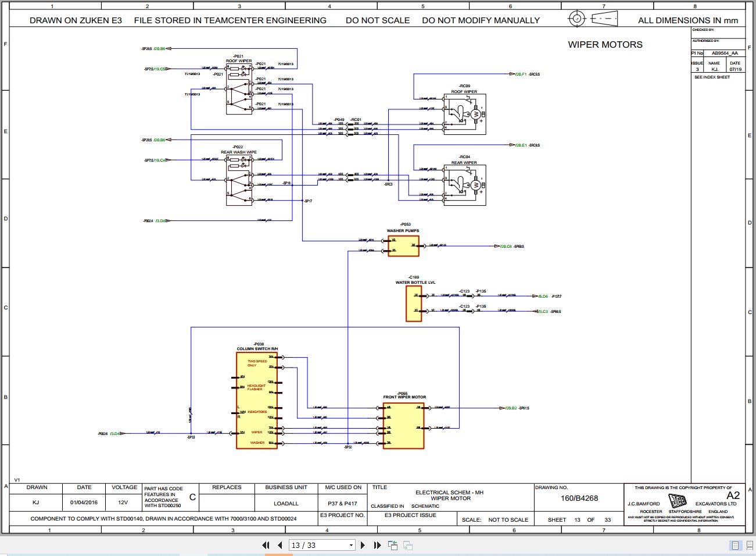Click the ROOF WIPER motor symbol RC09
The image size is (756, 556).
pyautogui.click(x=464, y=115)
